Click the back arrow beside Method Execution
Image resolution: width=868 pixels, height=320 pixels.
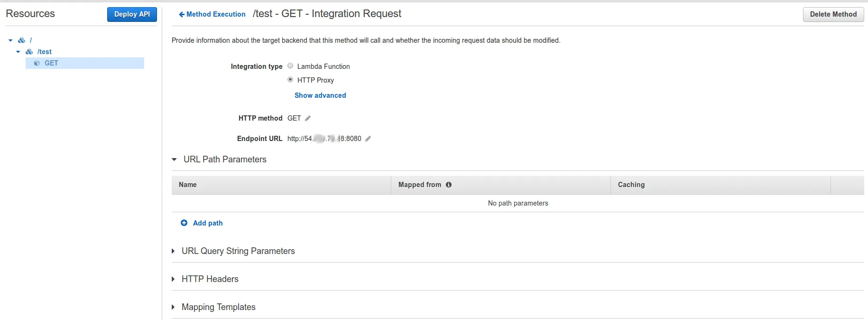pos(181,14)
